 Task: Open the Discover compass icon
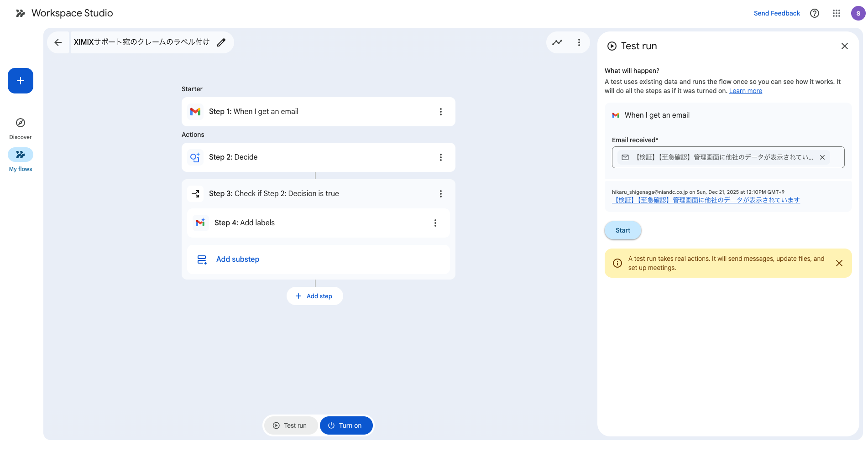pos(21,123)
